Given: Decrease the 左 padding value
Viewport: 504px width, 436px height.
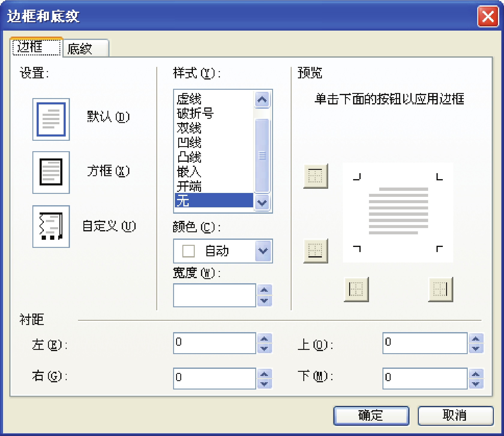Looking at the screenshot, I should pos(264,348).
